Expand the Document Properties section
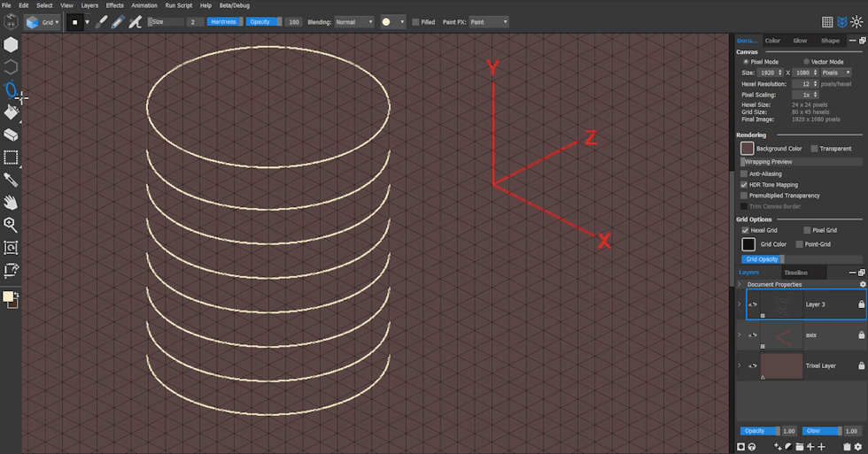 (x=740, y=284)
